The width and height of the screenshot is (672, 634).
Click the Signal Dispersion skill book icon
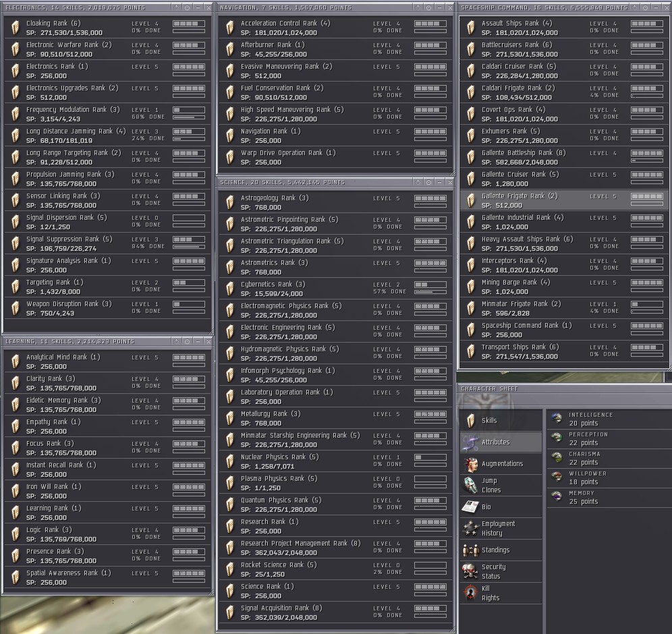16,221
